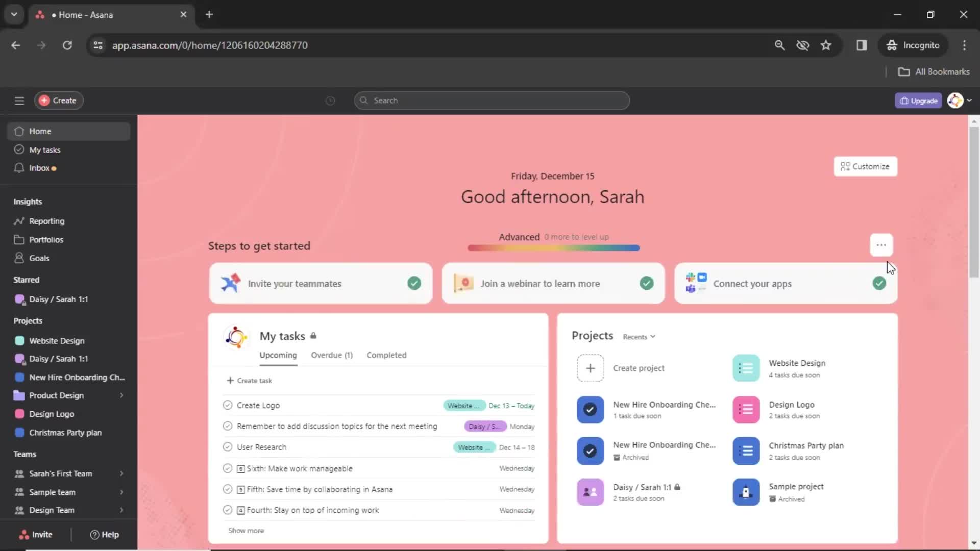Open steps to get started more options
Screen dimensions: 980x551
coord(881,245)
